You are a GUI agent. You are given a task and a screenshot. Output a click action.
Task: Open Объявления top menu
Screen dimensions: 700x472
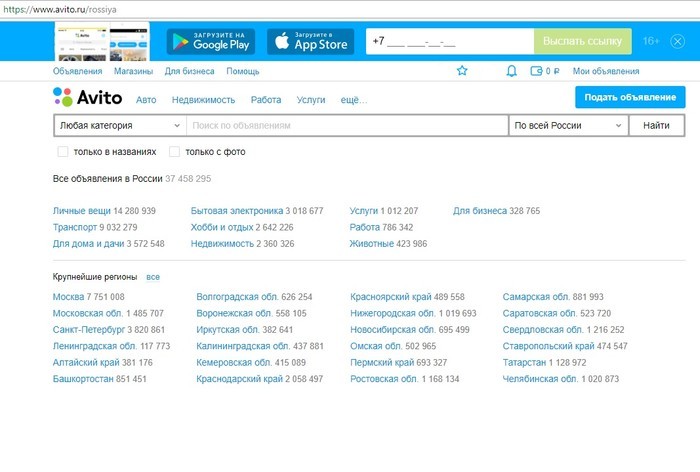point(78,71)
